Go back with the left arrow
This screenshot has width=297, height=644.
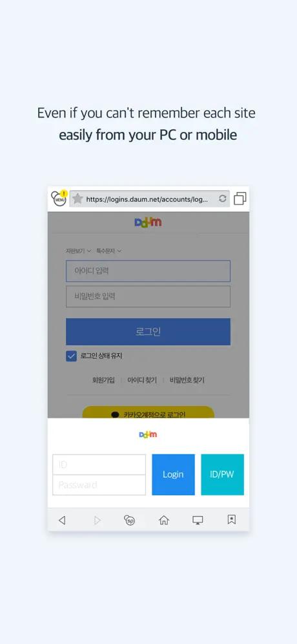click(x=62, y=521)
